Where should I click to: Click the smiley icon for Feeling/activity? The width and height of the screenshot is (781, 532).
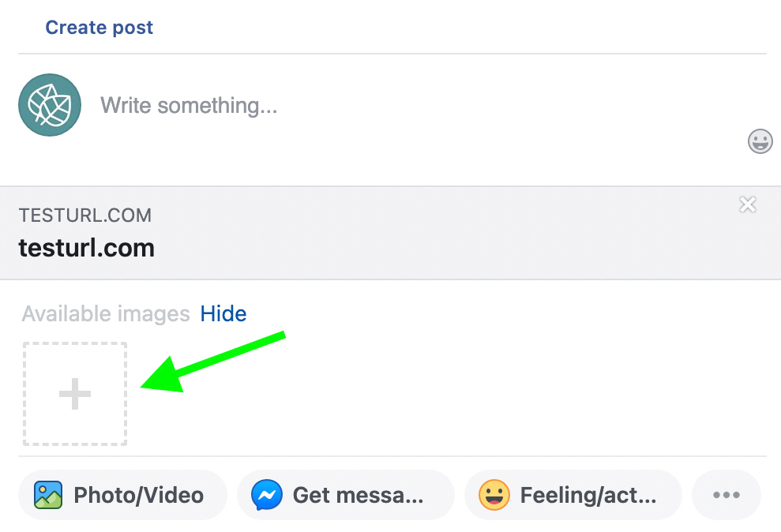pyautogui.click(x=494, y=495)
